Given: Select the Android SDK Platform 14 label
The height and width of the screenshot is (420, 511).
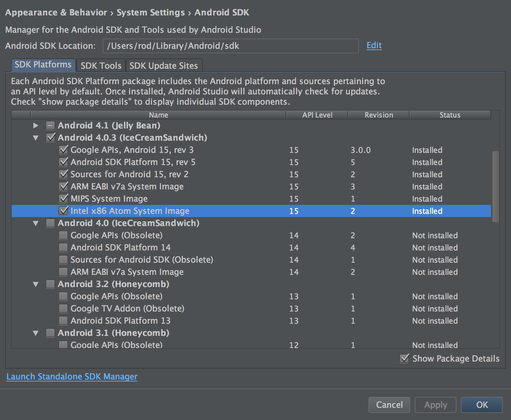Looking at the screenshot, I should click(x=121, y=248).
